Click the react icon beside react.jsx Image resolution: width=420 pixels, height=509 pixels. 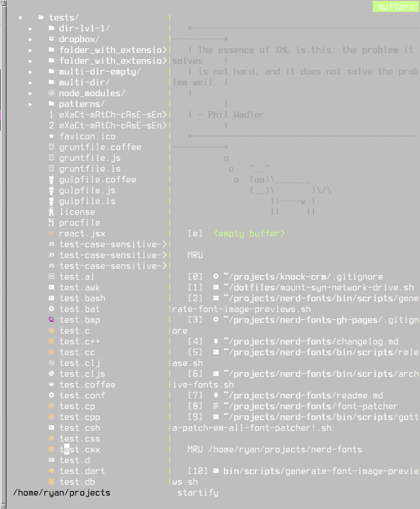51,233
